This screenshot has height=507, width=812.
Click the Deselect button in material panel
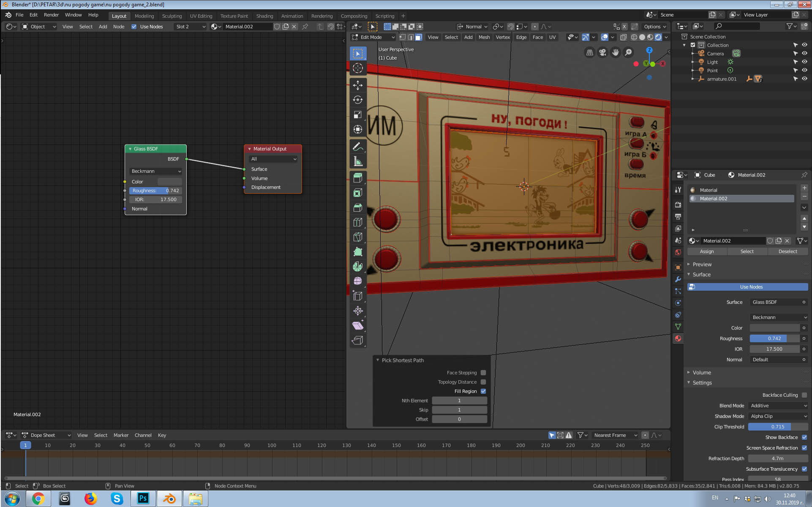(x=787, y=251)
